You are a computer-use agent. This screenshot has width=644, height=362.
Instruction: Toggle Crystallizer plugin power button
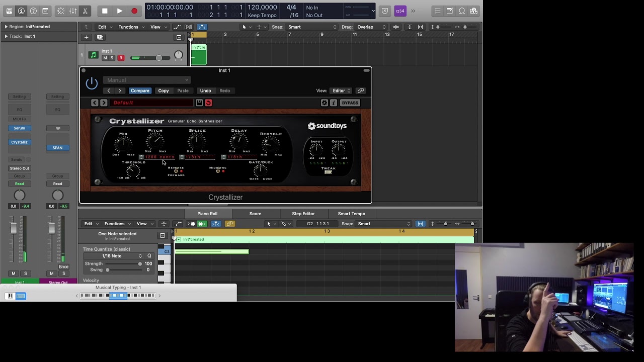coord(92,83)
